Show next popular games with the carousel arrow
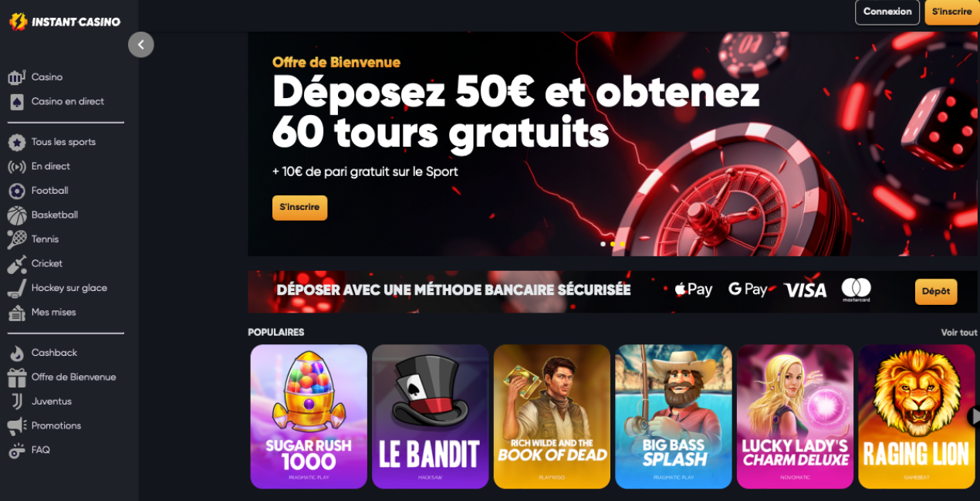The image size is (980, 501). click(x=974, y=417)
